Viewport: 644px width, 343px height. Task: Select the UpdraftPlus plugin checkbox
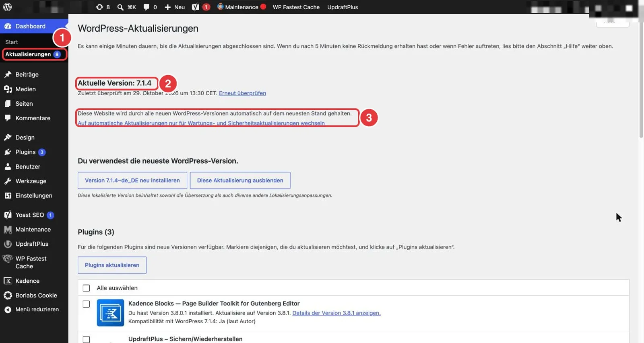(x=86, y=339)
